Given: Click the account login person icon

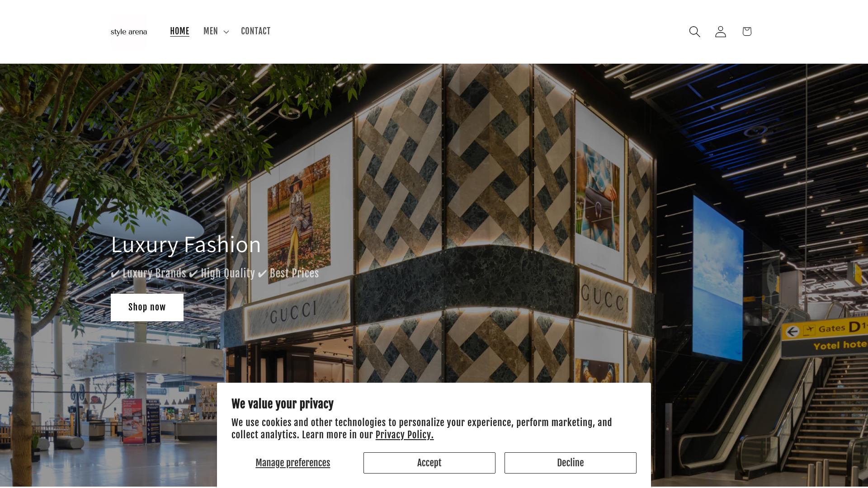Looking at the screenshot, I should pos(721,32).
